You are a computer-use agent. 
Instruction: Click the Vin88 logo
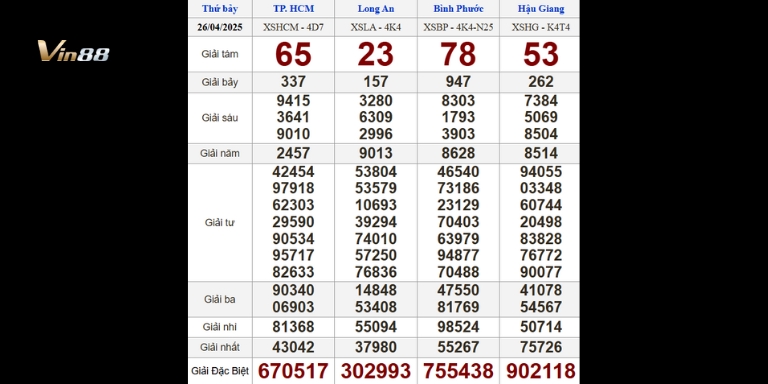pos(73,51)
